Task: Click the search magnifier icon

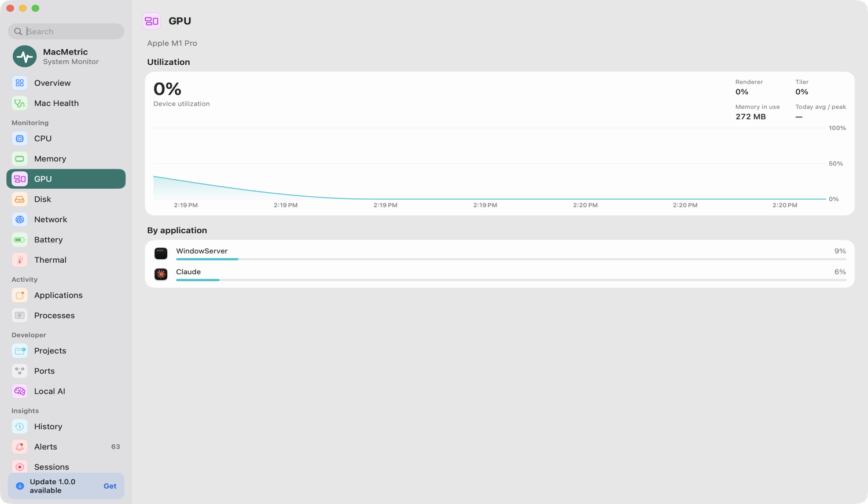Action: [18, 31]
